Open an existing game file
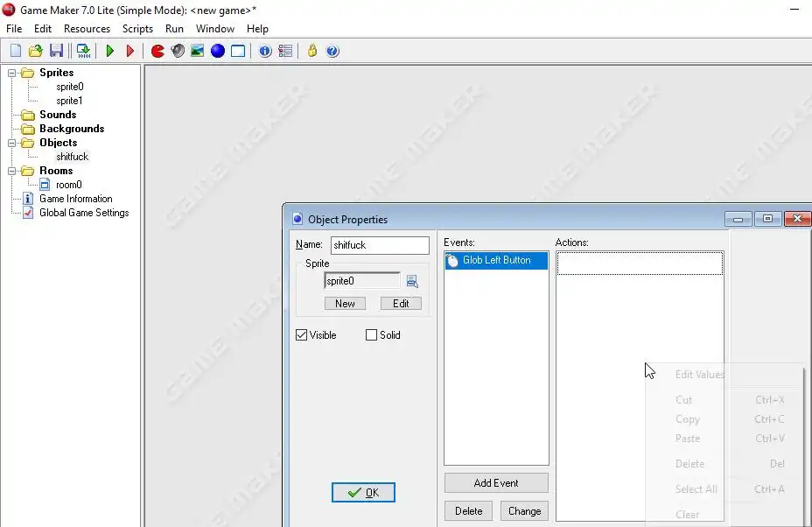 36,51
